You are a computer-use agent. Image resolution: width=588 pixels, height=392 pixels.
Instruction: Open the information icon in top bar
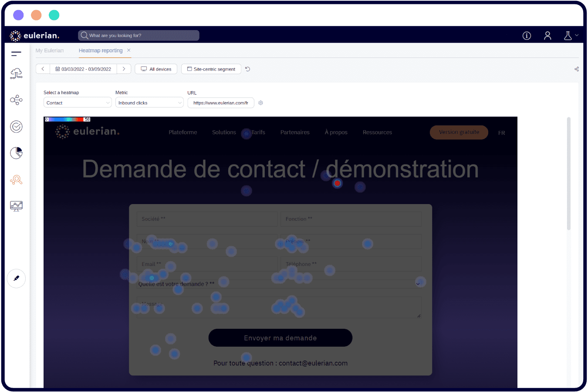pyautogui.click(x=527, y=36)
